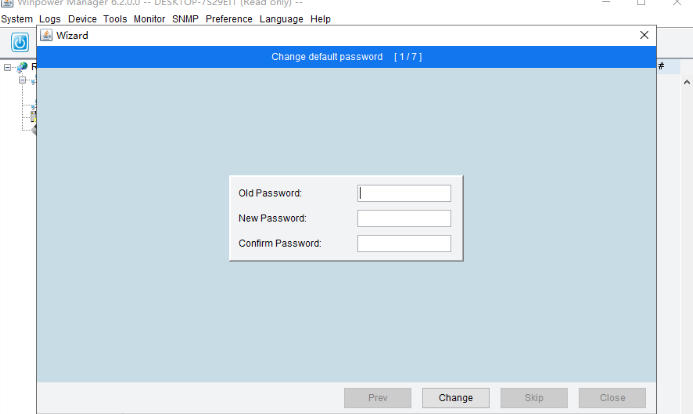Click the Change button
The height and width of the screenshot is (414, 693).
(x=456, y=398)
